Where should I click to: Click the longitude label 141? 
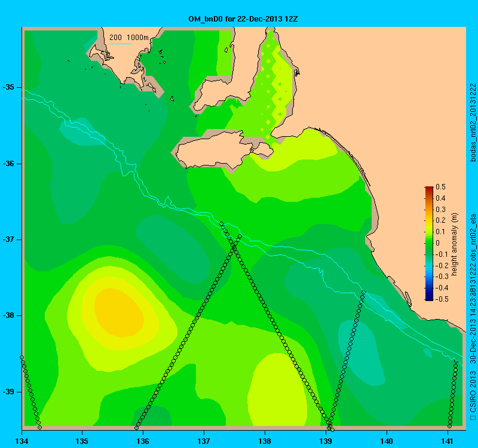pyautogui.click(x=448, y=441)
